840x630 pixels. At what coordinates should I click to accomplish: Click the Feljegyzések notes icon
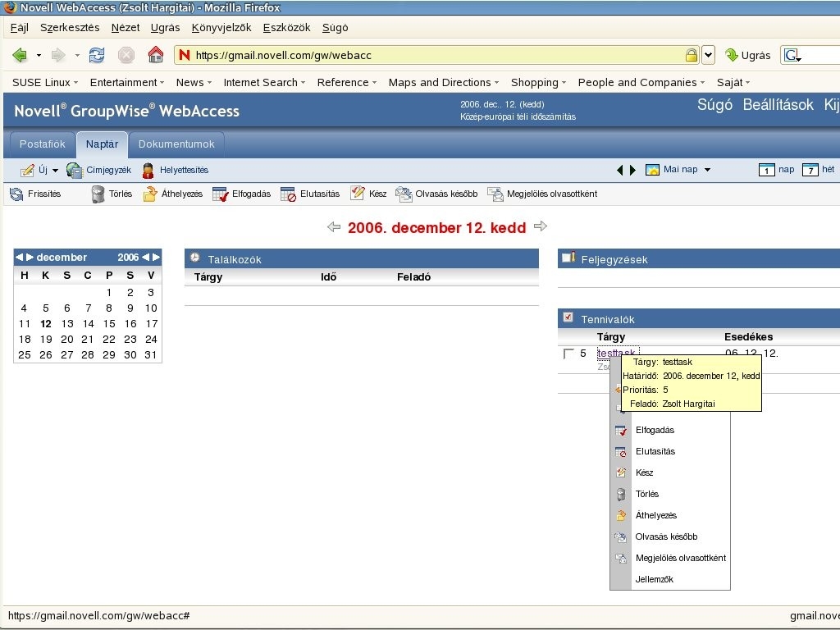point(568,258)
